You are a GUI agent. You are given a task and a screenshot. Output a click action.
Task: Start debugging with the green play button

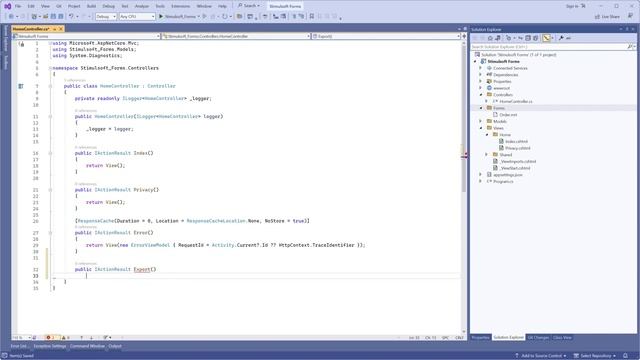point(161,16)
